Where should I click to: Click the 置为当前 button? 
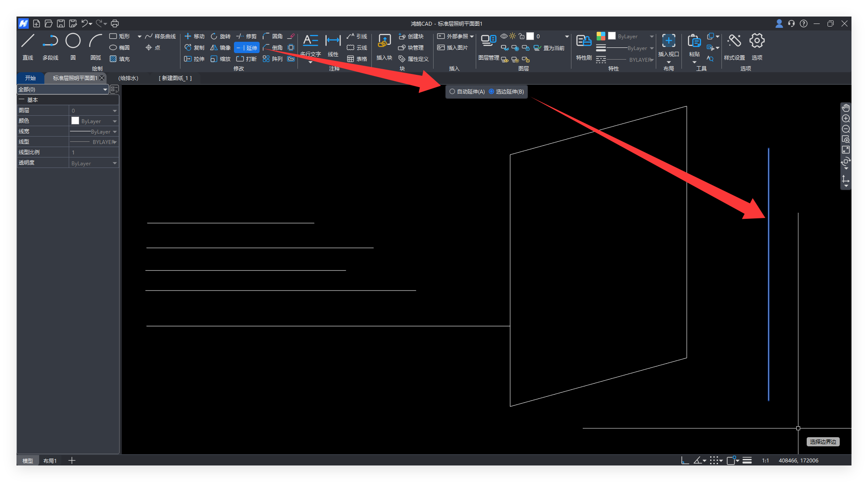point(549,48)
